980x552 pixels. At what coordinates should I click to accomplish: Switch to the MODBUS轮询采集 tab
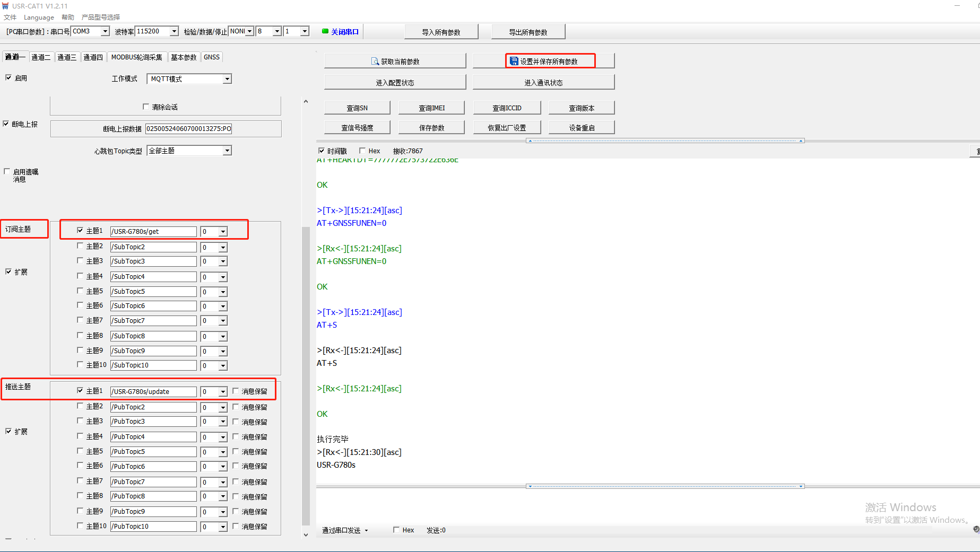point(136,57)
